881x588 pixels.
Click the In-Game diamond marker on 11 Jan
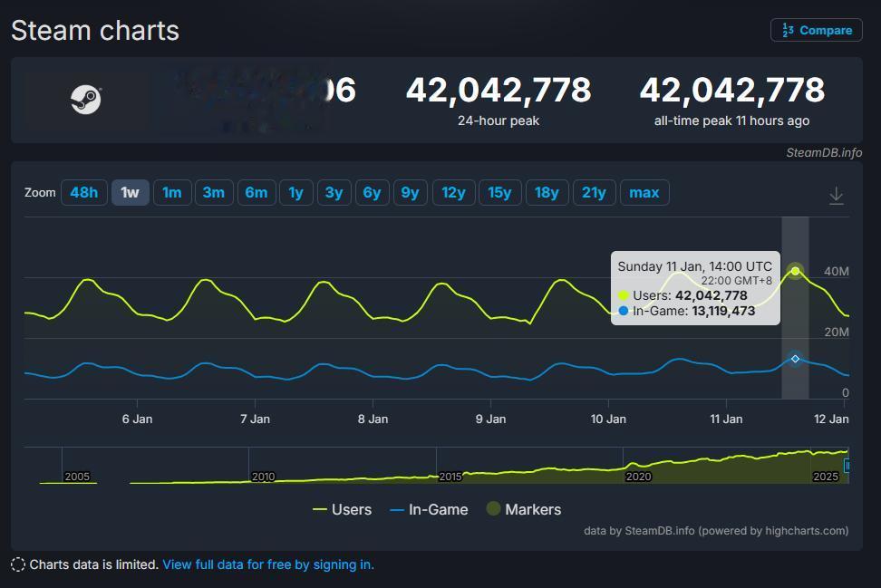click(795, 358)
